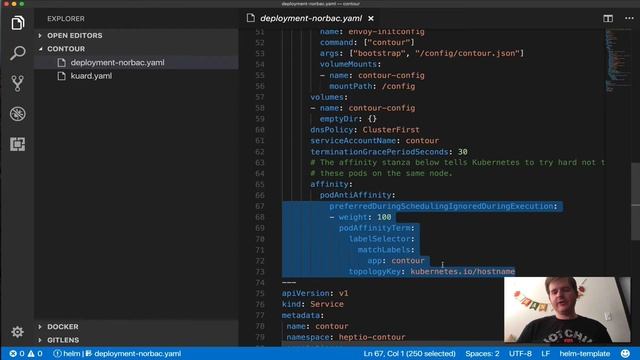Click the UTF-8 encoding indicator

tap(520, 353)
